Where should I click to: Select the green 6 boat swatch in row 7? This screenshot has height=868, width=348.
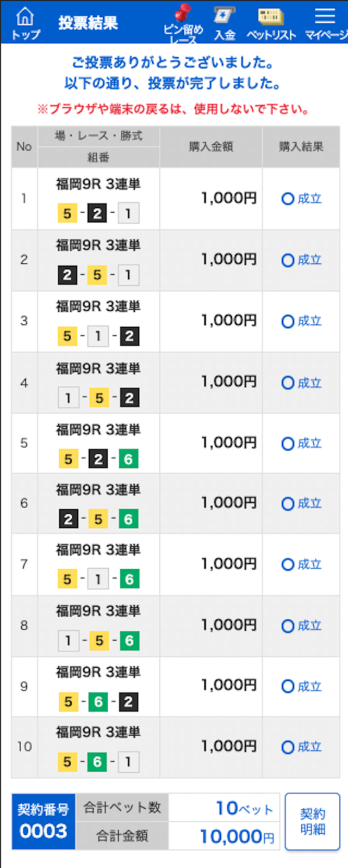pyautogui.click(x=129, y=579)
